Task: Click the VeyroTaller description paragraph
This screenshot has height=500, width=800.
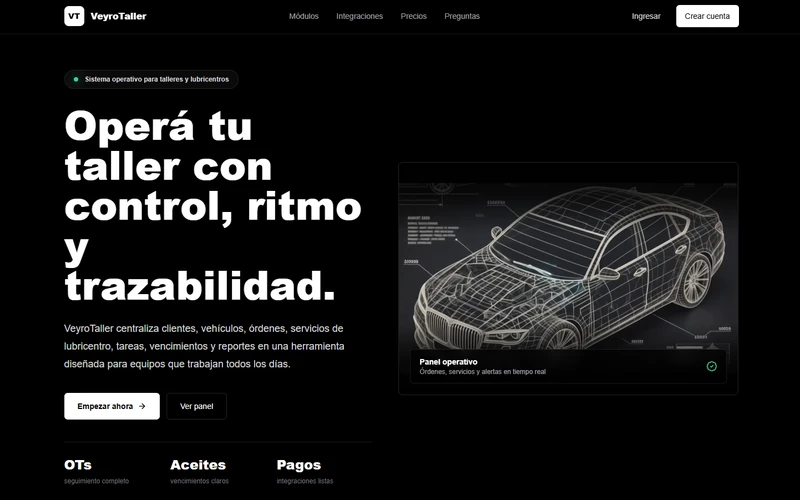Action: click(204, 346)
